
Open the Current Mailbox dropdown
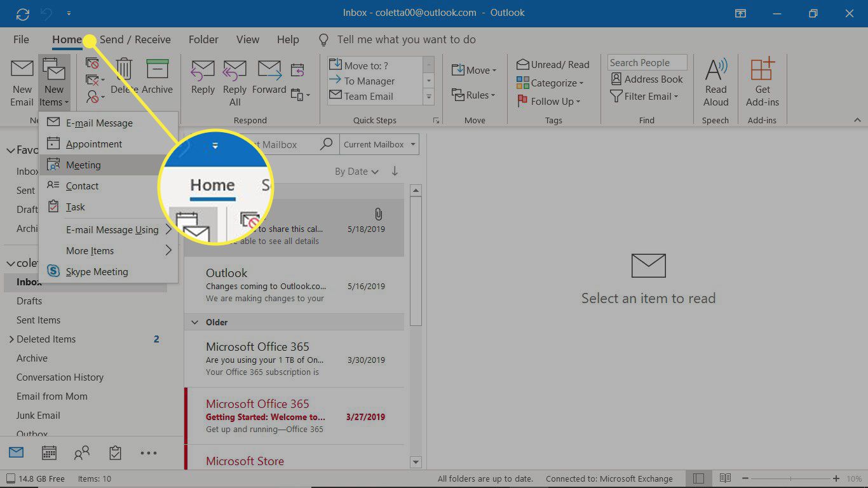(x=379, y=144)
